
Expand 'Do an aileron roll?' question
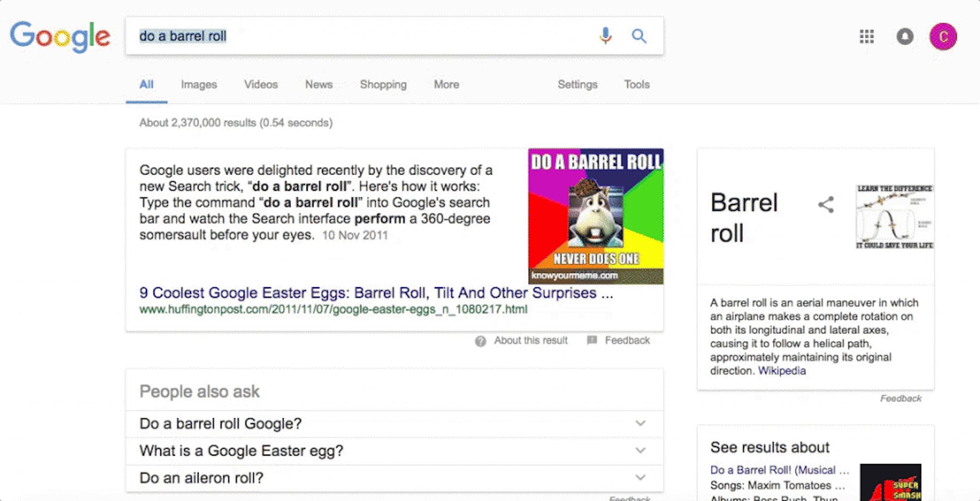pos(394,478)
